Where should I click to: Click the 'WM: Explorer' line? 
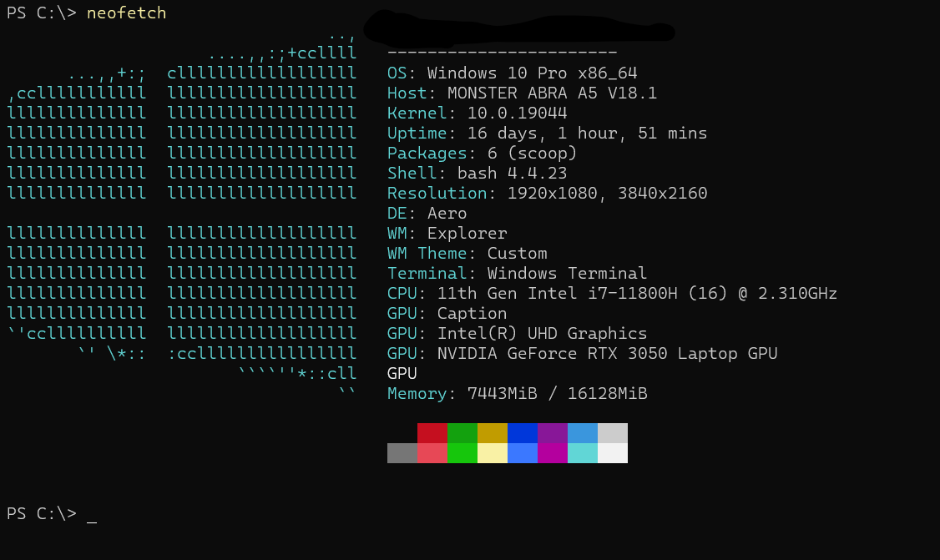tap(447, 233)
